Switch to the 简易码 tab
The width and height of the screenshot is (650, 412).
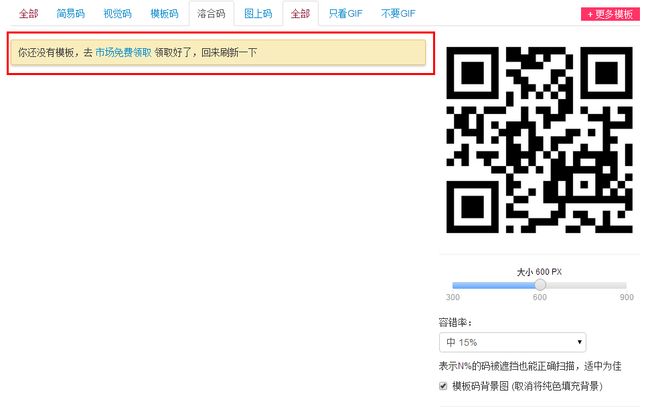70,14
